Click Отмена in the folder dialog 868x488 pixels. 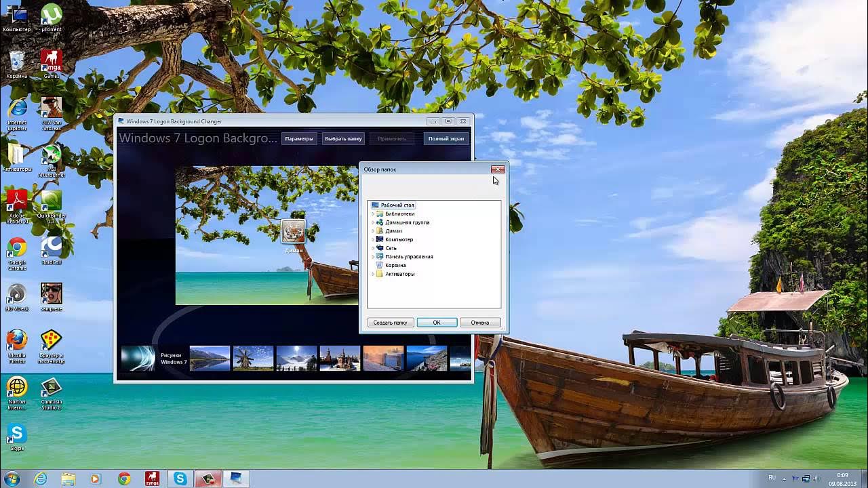tap(480, 323)
